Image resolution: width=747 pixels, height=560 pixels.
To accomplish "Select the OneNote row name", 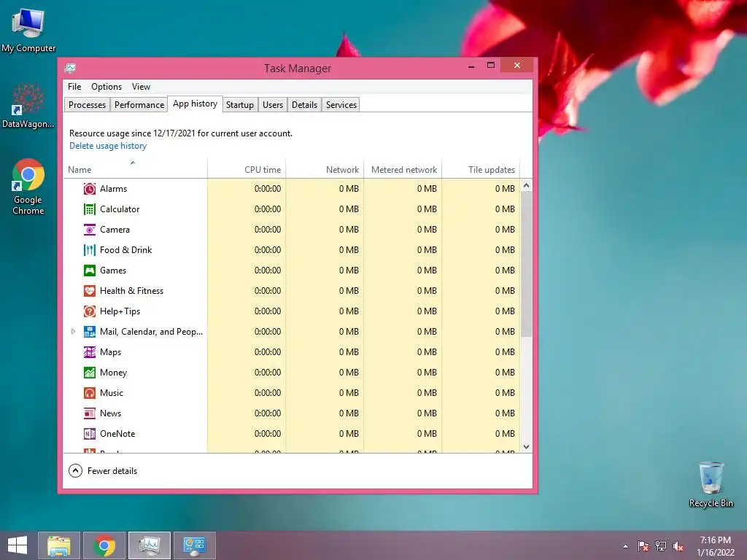I will 117,434.
